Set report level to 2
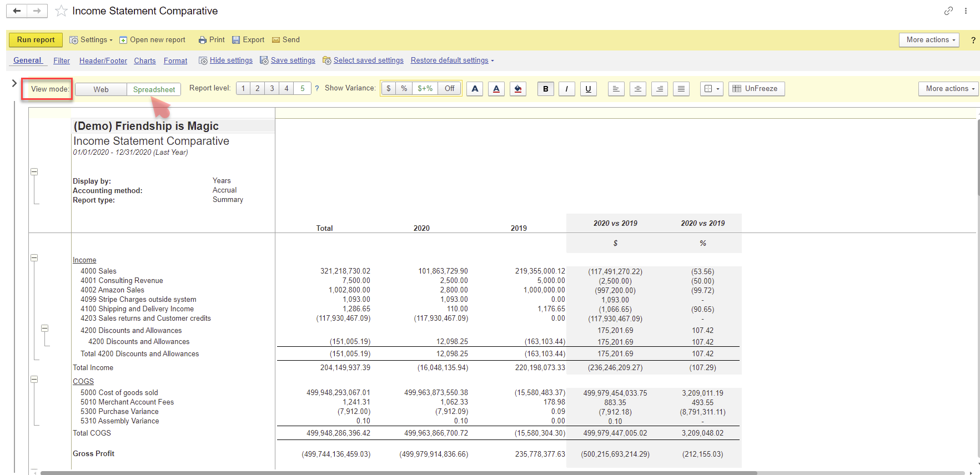The height and width of the screenshot is (475, 980). 258,88
